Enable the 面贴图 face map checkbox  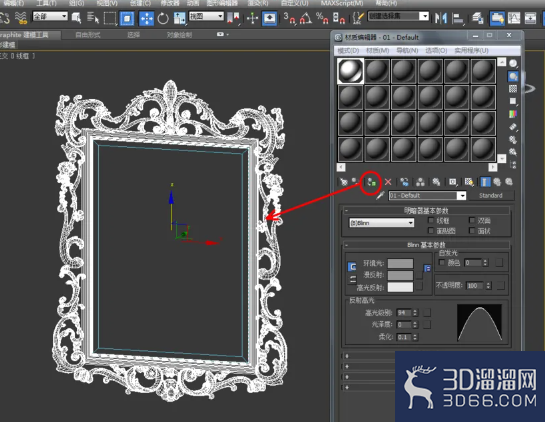431,230
